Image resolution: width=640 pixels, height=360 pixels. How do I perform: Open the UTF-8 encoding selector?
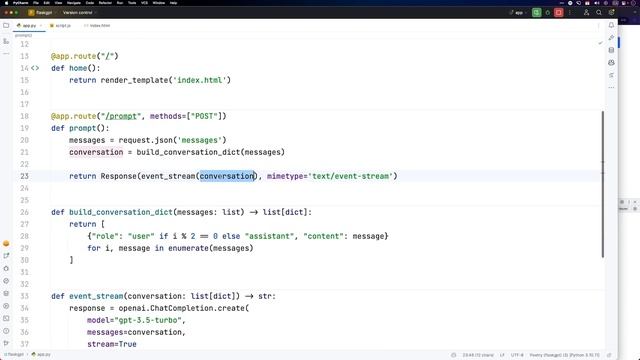coord(517,355)
